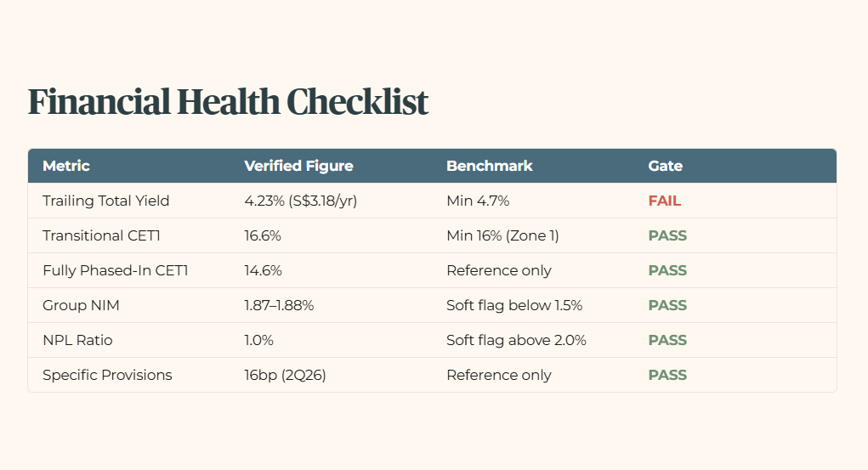868x470 pixels.
Task: Click the Fully Phased-In CET1 label
Action: (115, 271)
